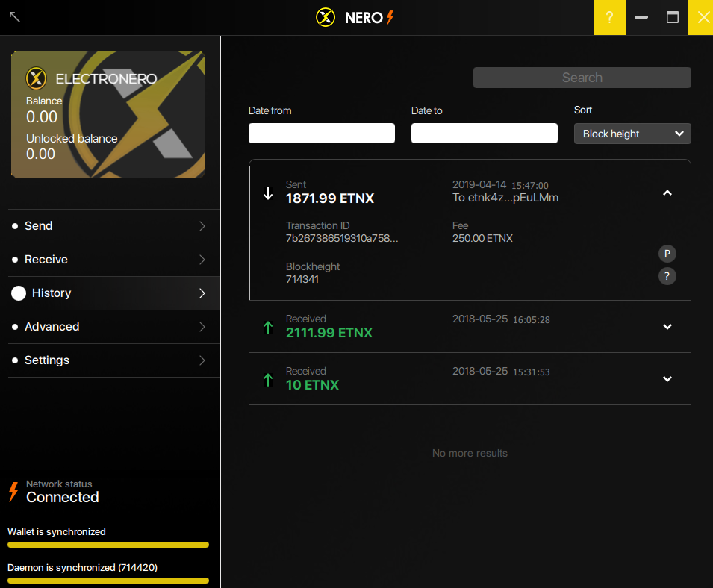Click the Search field
Viewport: 713px width, 588px height.
click(x=582, y=78)
